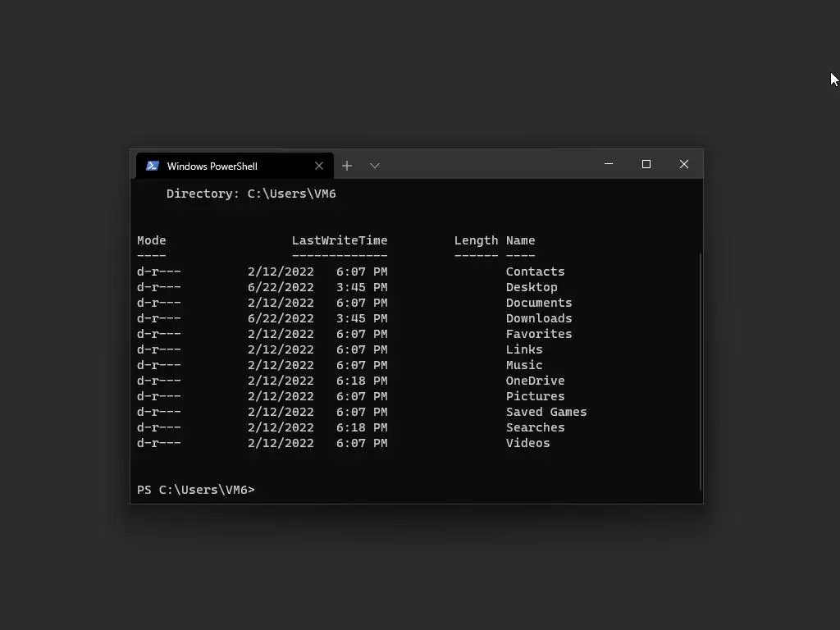The width and height of the screenshot is (840, 630).
Task: Minimize the Terminal window
Action: point(609,164)
